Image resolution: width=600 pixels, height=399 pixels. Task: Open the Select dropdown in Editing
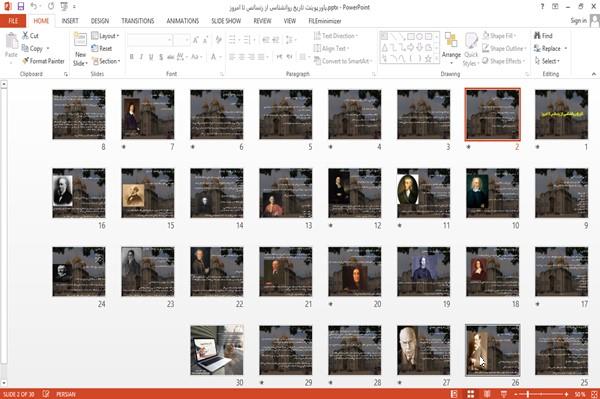(x=547, y=61)
